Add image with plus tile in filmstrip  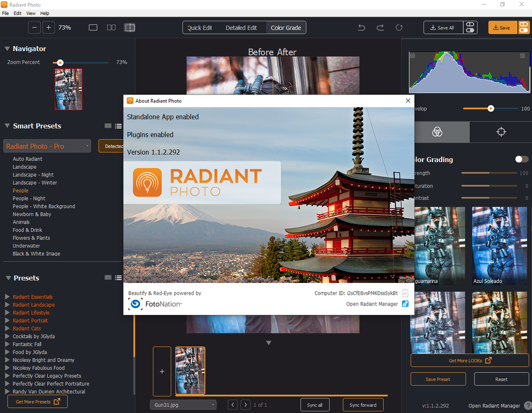tap(162, 371)
